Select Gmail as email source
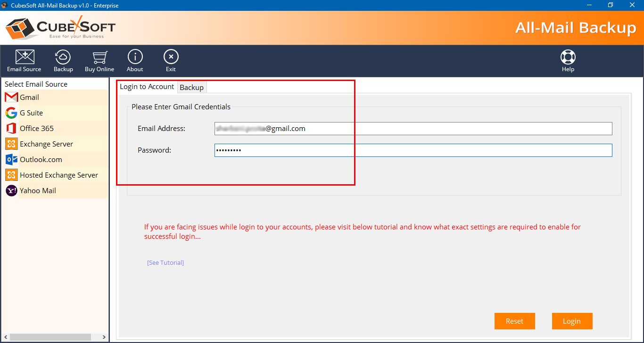 (29, 98)
